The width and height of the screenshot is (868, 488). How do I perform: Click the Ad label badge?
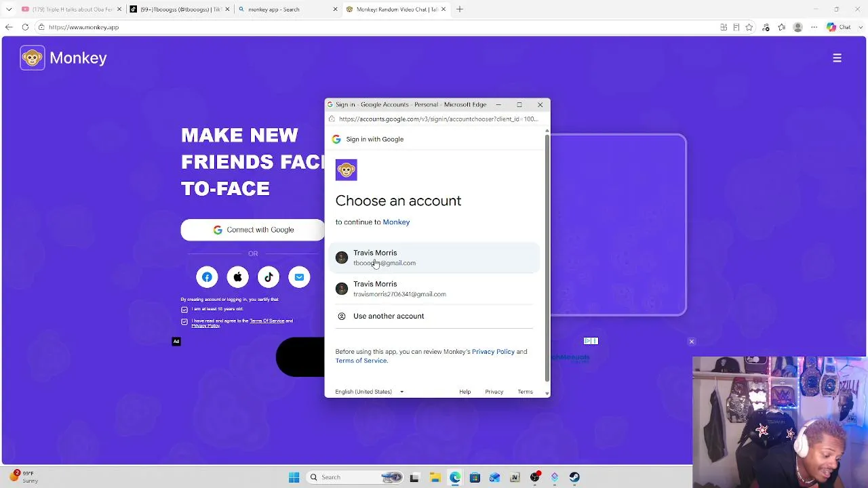tap(176, 342)
